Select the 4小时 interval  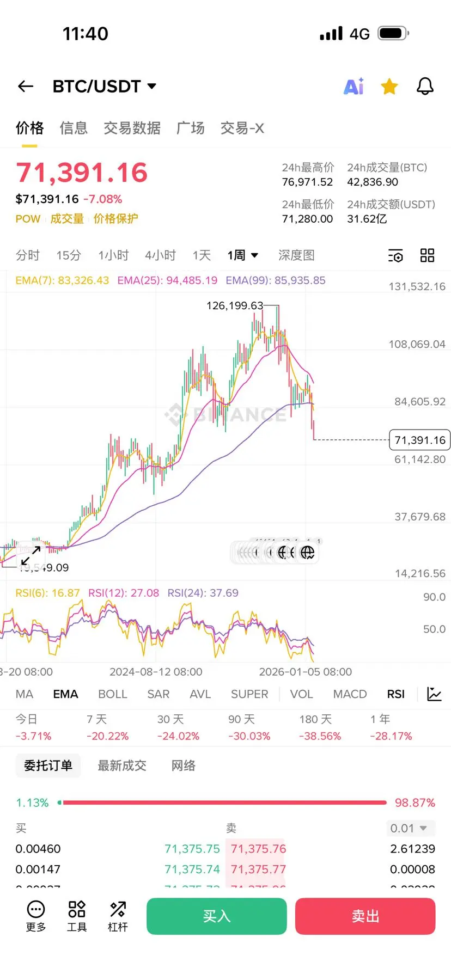point(161,255)
